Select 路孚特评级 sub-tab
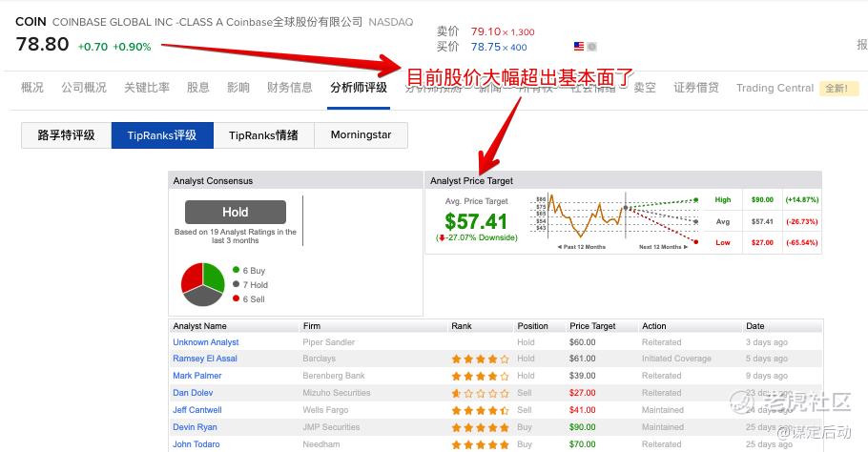Image resolution: width=868 pixels, height=452 pixels. click(67, 135)
